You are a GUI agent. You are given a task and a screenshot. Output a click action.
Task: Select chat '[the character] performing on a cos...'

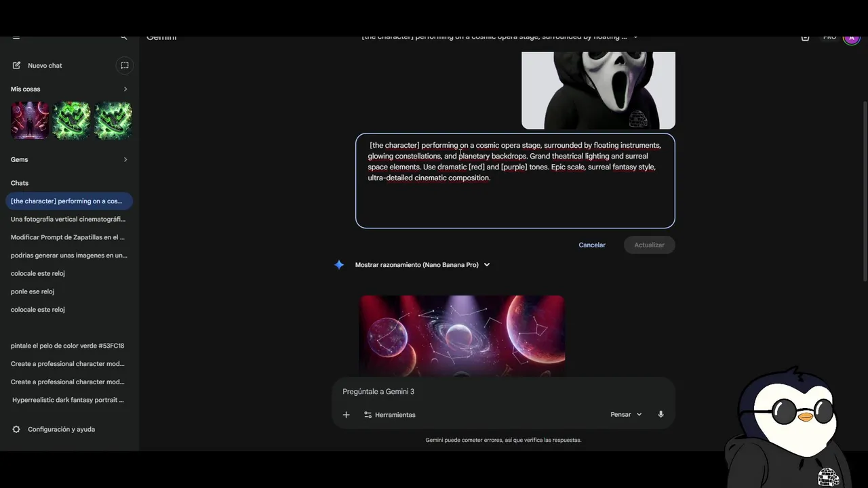pos(69,201)
